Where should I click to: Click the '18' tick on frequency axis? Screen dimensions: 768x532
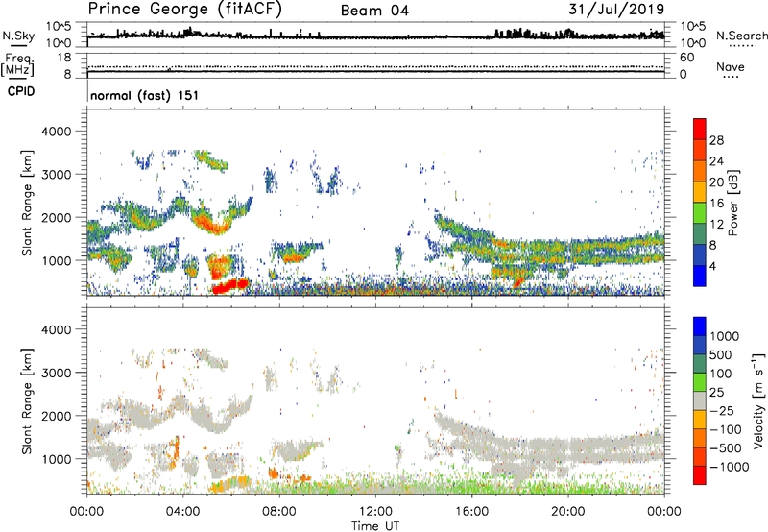coord(64,58)
